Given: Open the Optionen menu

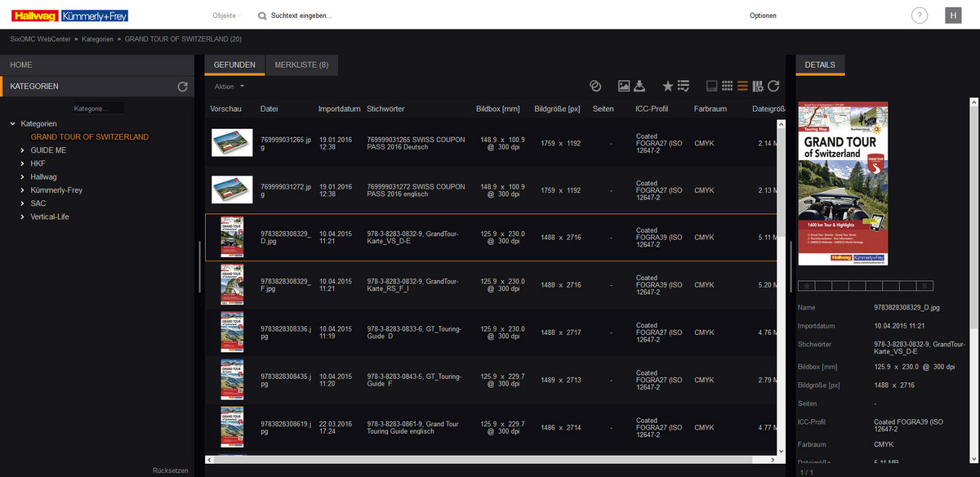Looking at the screenshot, I should pos(763,16).
